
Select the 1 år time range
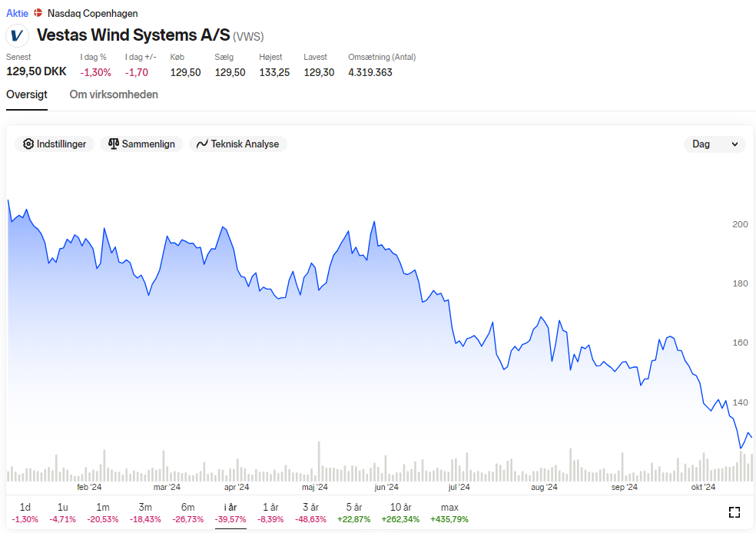coord(270,513)
